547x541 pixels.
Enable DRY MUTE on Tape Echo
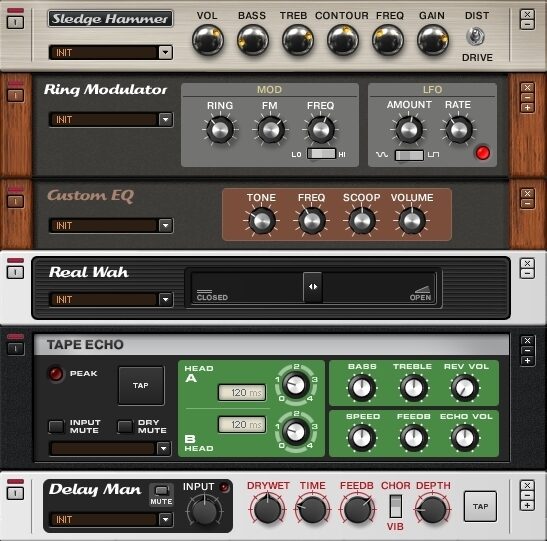(125, 427)
